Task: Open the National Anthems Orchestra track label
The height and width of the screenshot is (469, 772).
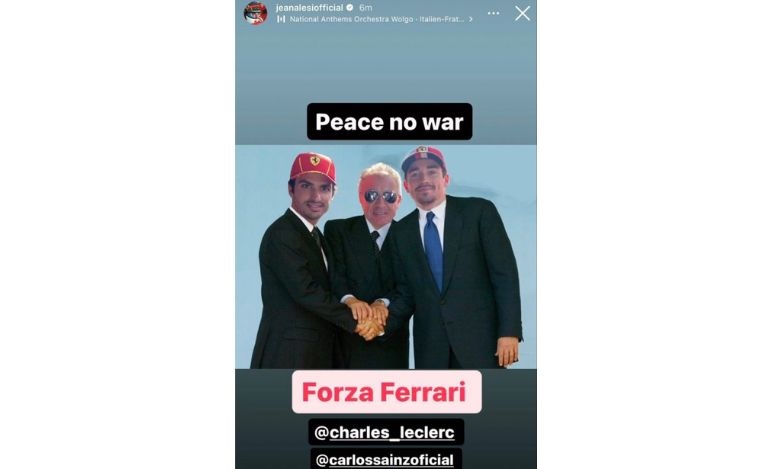Action: point(377,19)
